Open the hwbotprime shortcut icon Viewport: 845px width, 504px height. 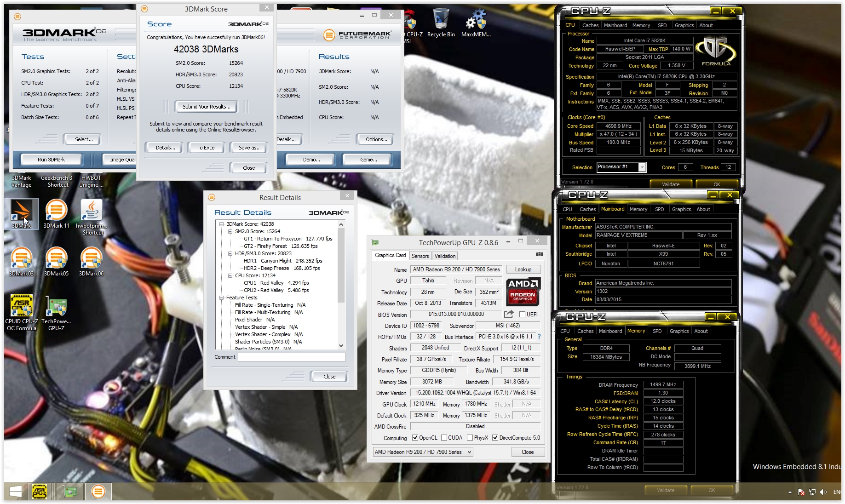91,217
